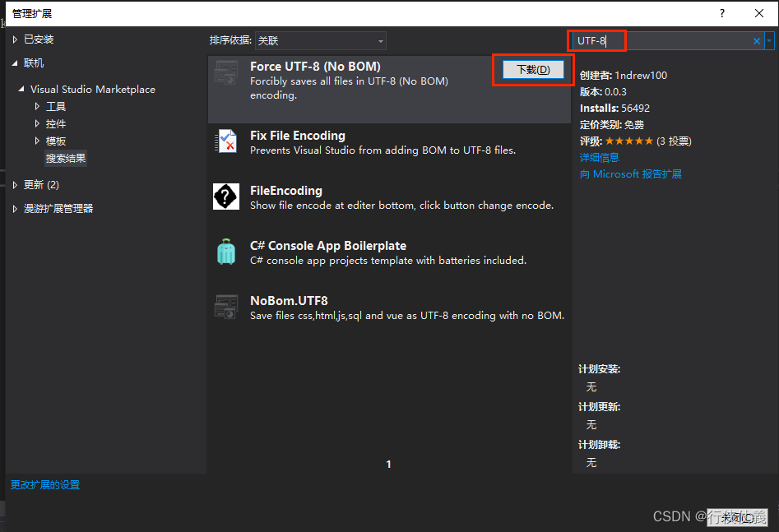
Task: Close the 管理扩展 dialog
Action: [759, 13]
